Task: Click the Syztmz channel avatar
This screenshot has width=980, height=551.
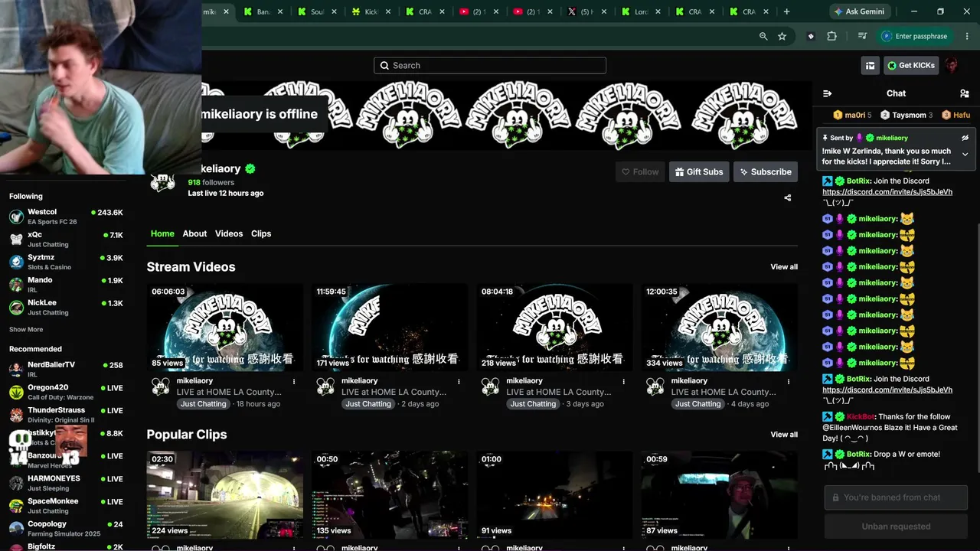Action: (16, 262)
